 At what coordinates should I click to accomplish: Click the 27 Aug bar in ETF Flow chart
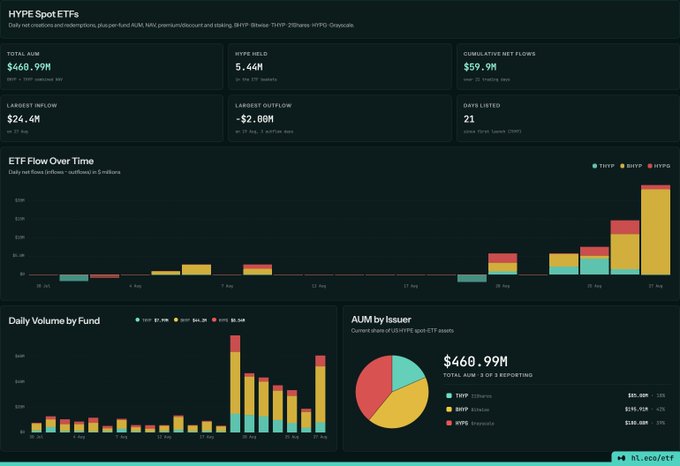[655, 230]
